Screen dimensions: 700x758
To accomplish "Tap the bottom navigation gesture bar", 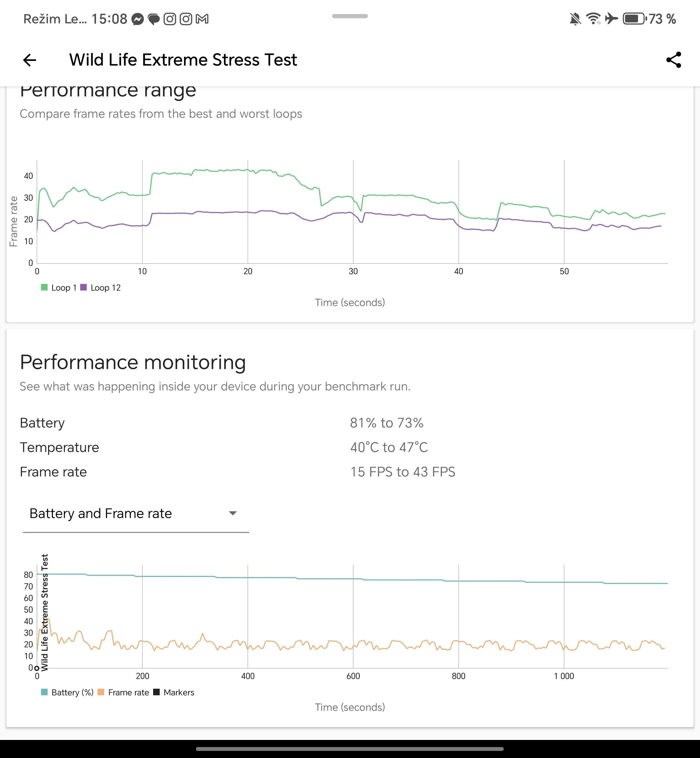I will click(350, 749).
